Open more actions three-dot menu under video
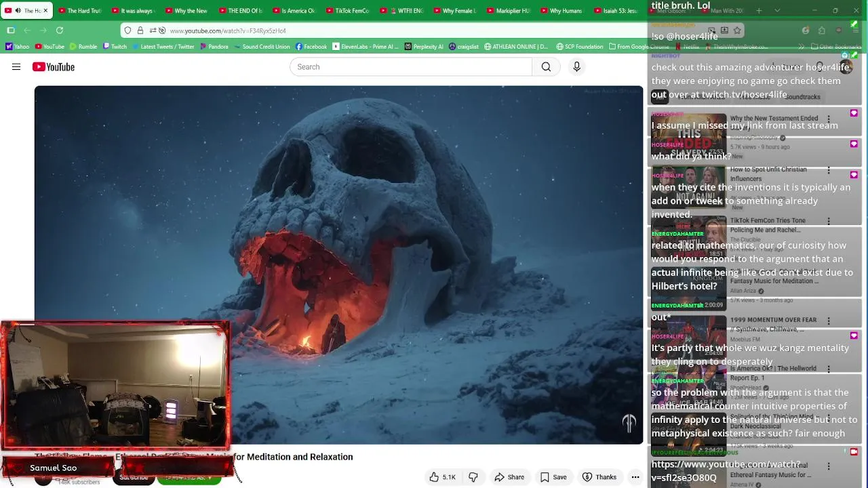Screen dimensions: 868x488 (x=635, y=477)
